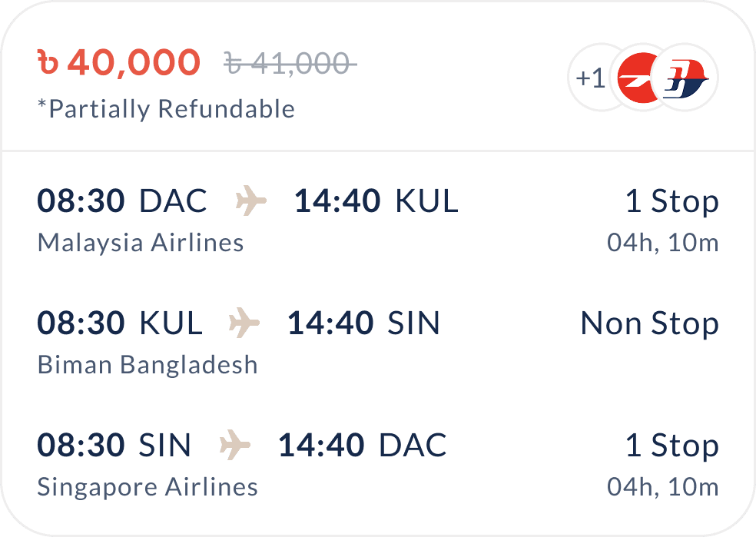Click the plane icon between DAC and KUL
The image size is (756, 537).
tap(250, 200)
